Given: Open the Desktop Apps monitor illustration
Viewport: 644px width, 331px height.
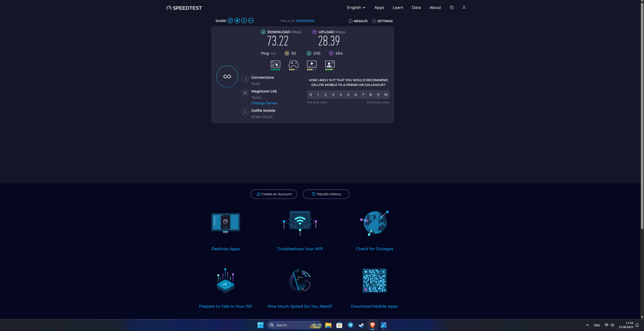Looking at the screenshot, I should pos(226,223).
